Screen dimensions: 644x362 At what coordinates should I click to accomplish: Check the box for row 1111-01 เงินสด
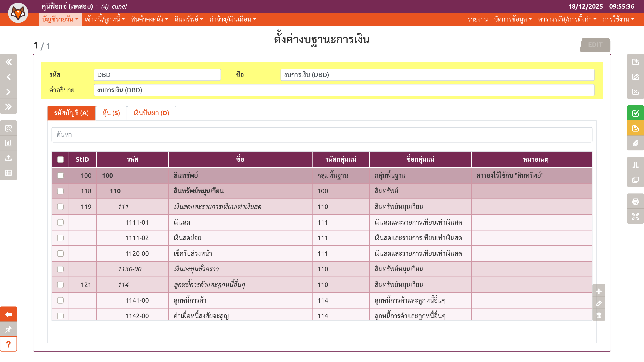pos(60,222)
